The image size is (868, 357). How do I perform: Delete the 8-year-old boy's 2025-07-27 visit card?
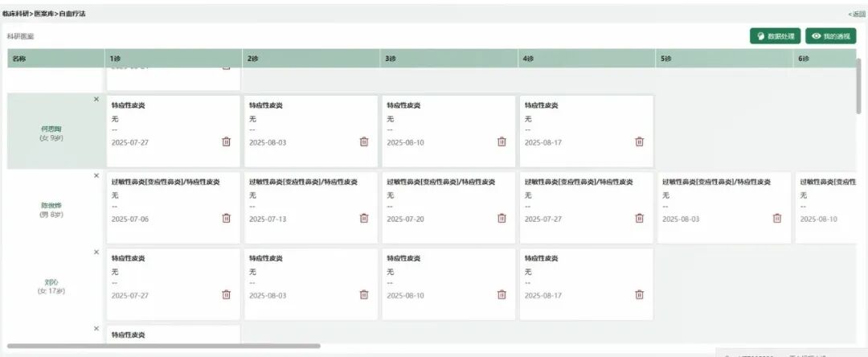[x=640, y=218]
